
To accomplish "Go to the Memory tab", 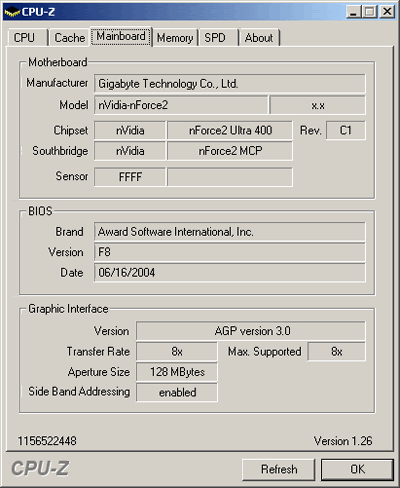I will (175, 37).
